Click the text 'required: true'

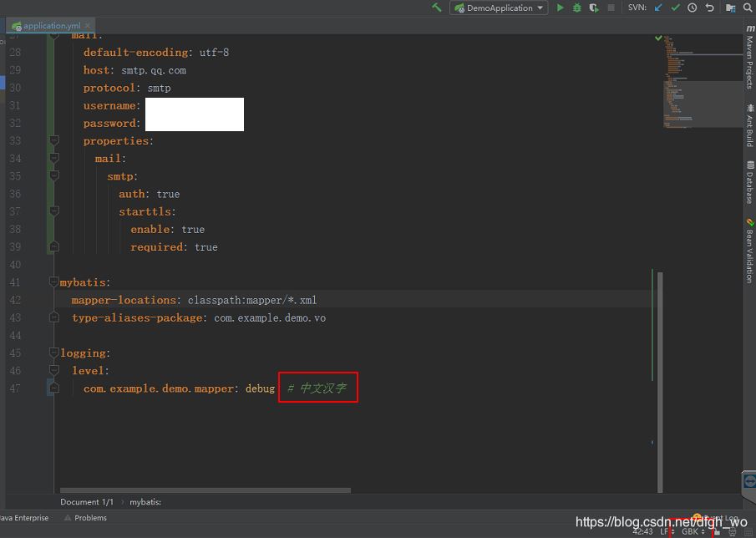click(x=174, y=246)
